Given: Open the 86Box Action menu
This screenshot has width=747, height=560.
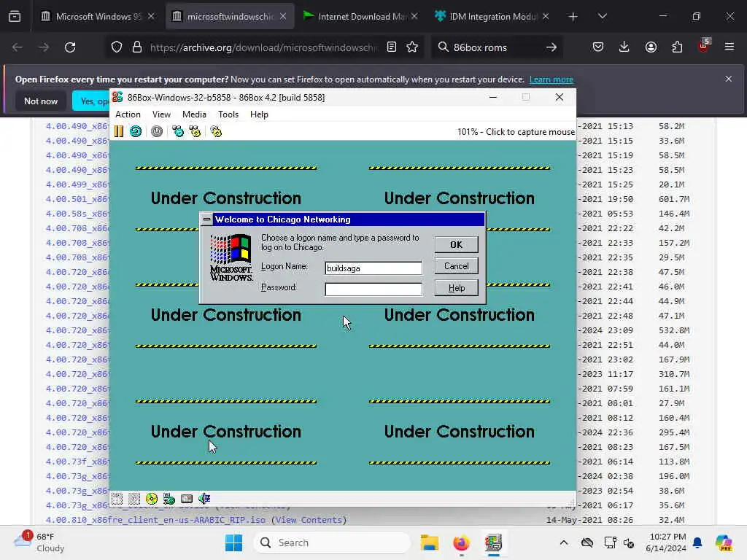Looking at the screenshot, I should coord(128,114).
